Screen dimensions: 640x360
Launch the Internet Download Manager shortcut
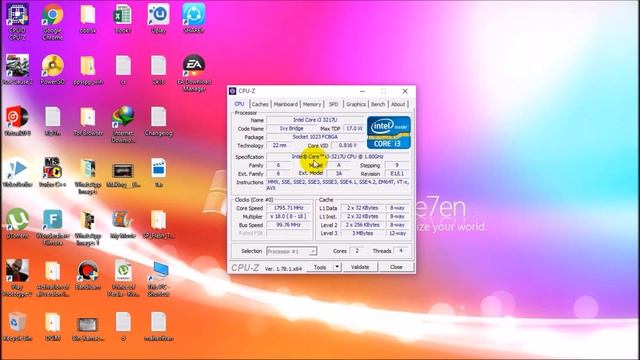click(123, 124)
